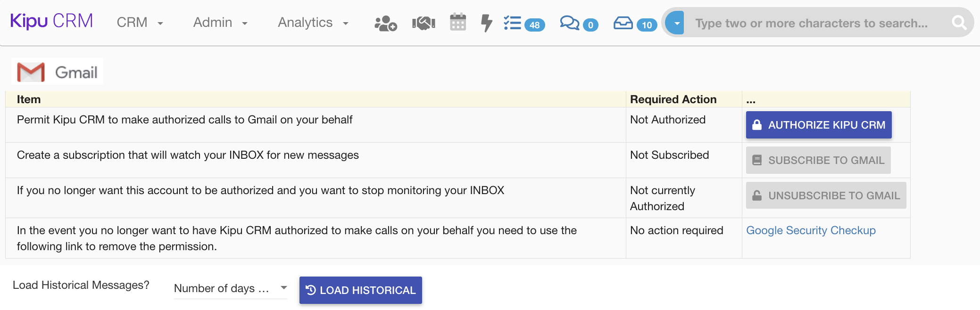Expand the blue search filter dropdown

pyautogui.click(x=677, y=23)
